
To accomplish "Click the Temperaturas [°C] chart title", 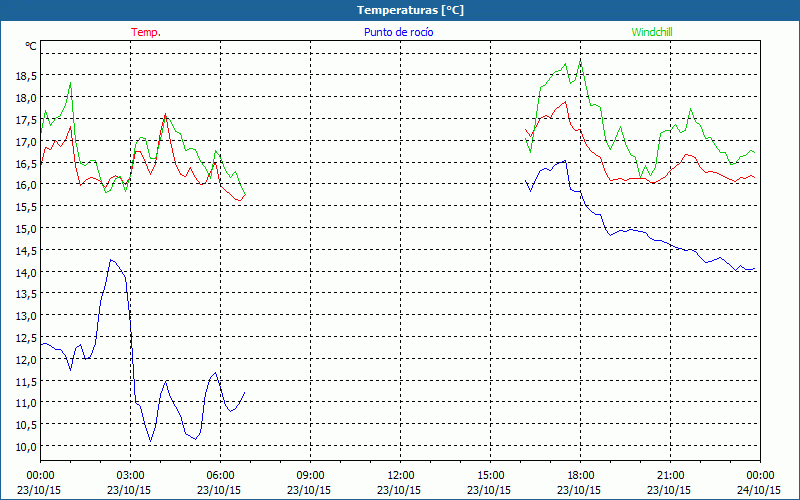I will click(x=410, y=10).
